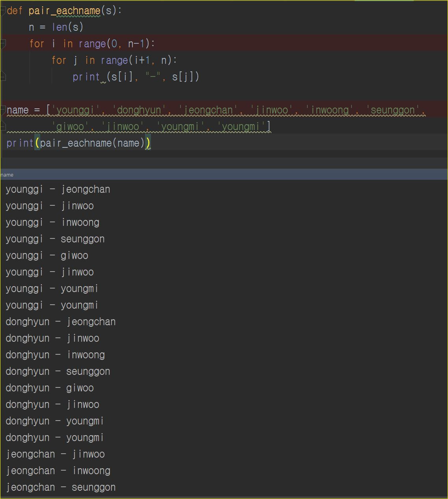
Task: Select the 'younggi' string in the name list
Action: tap(75, 110)
